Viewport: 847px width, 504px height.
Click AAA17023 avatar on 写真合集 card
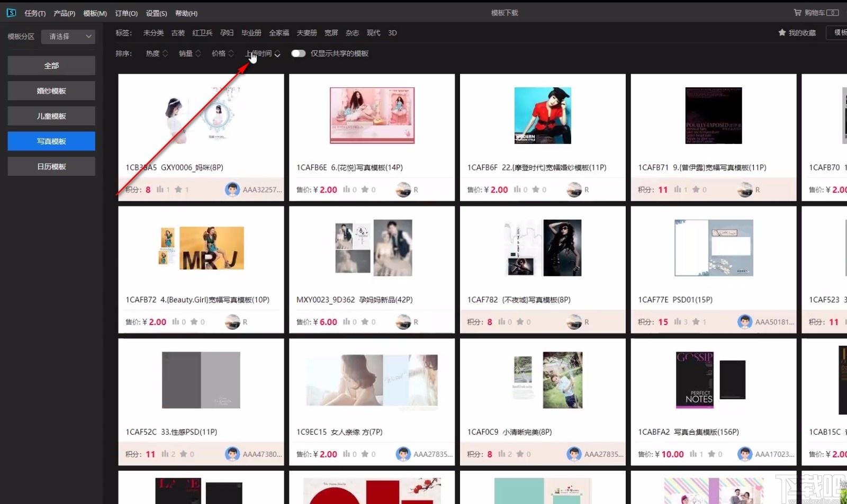[745, 454]
